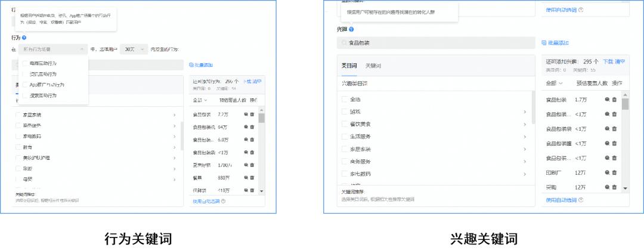Click the help icon beside the 行为 heading
Screen dimensions: 644x250
[24, 38]
